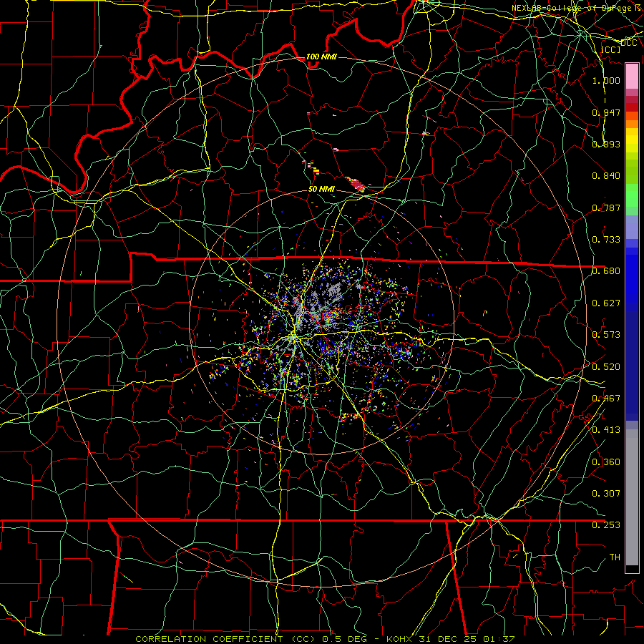Click the 0.520 legend value
This screenshot has width=644, height=644.
606,366
